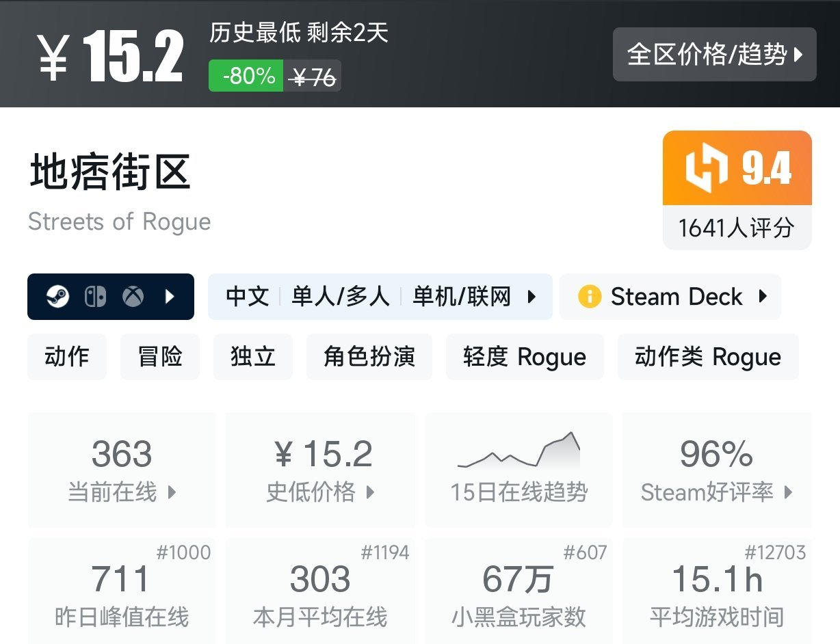
Task: Open Steam好评率 96% review details
Action: click(x=717, y=470)
